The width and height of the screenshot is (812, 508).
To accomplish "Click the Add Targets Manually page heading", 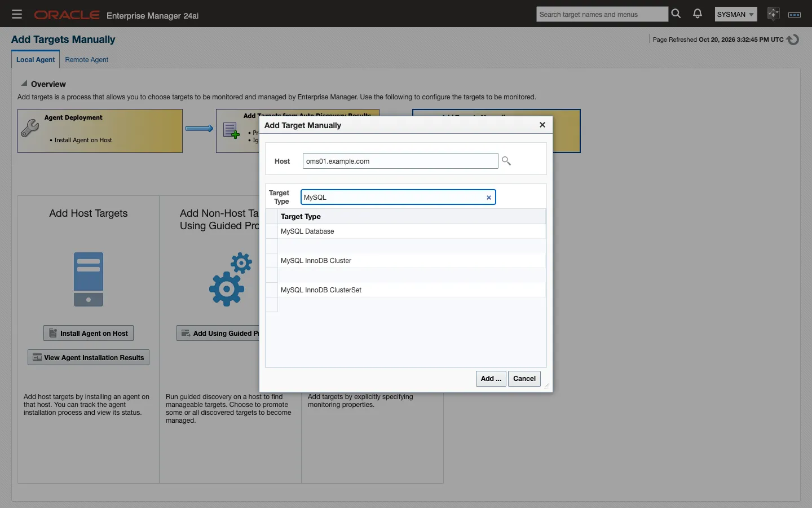I will 63,40.
